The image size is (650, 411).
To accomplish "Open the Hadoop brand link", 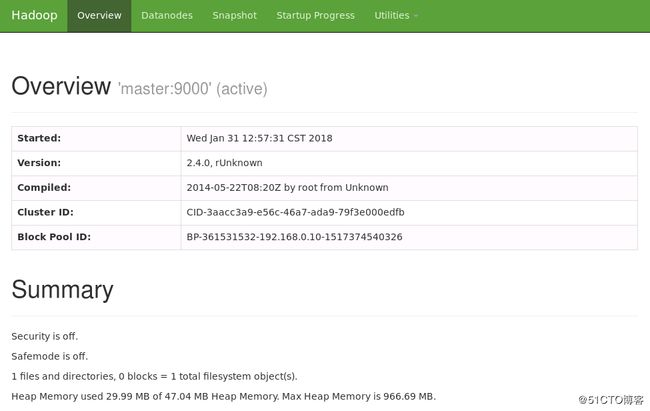I will [x=34, y=15].
